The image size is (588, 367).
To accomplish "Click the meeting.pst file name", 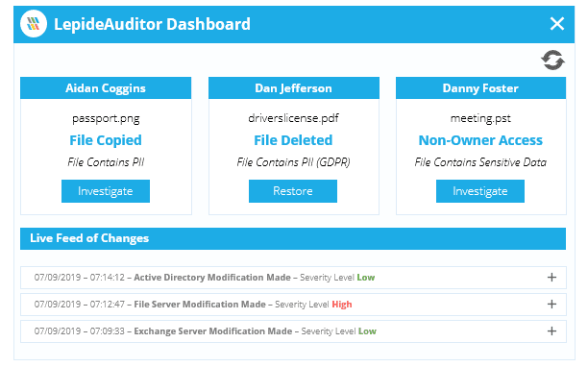I will point(480,118).
